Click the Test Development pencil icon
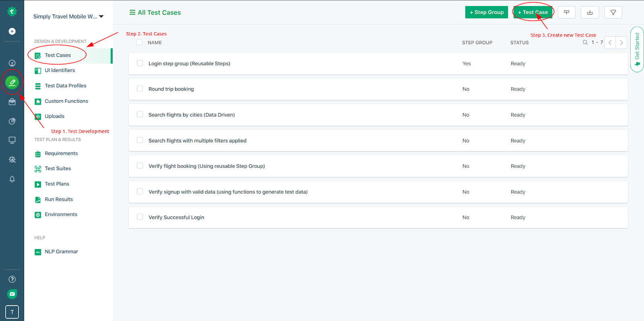 (x=12, y=82)
